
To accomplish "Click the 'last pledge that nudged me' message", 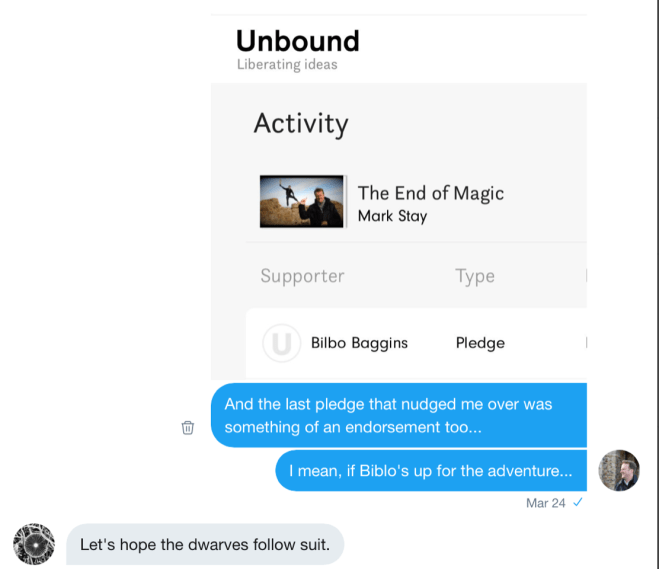I will tap(399, 415).
